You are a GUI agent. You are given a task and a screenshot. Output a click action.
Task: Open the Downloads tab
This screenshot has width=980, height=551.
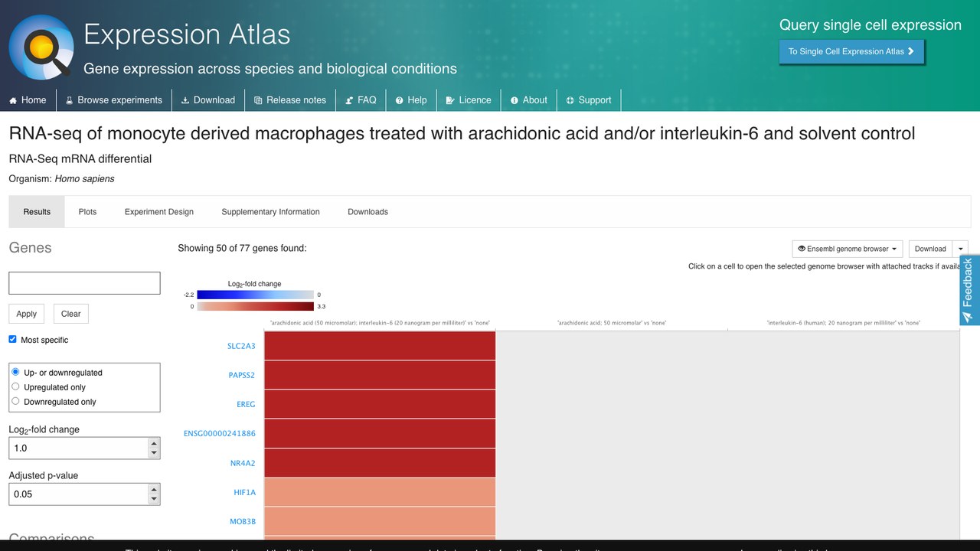(368, 212)
